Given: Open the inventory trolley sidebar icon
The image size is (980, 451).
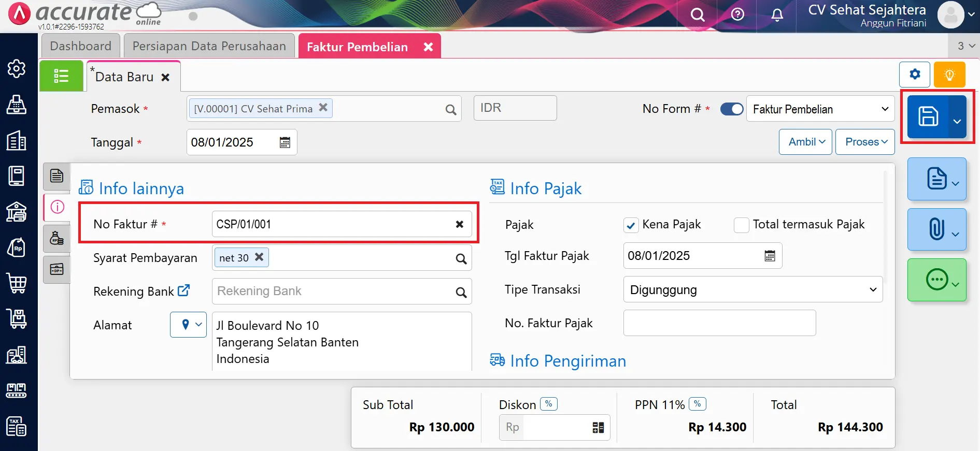Looking at the screenshot, I should coord(17,319).
